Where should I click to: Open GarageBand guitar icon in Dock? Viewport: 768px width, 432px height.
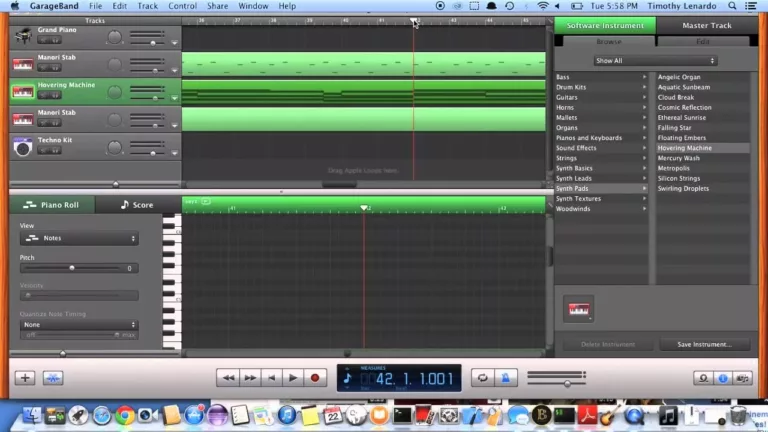pyautogui.click(x=609, y=415)
